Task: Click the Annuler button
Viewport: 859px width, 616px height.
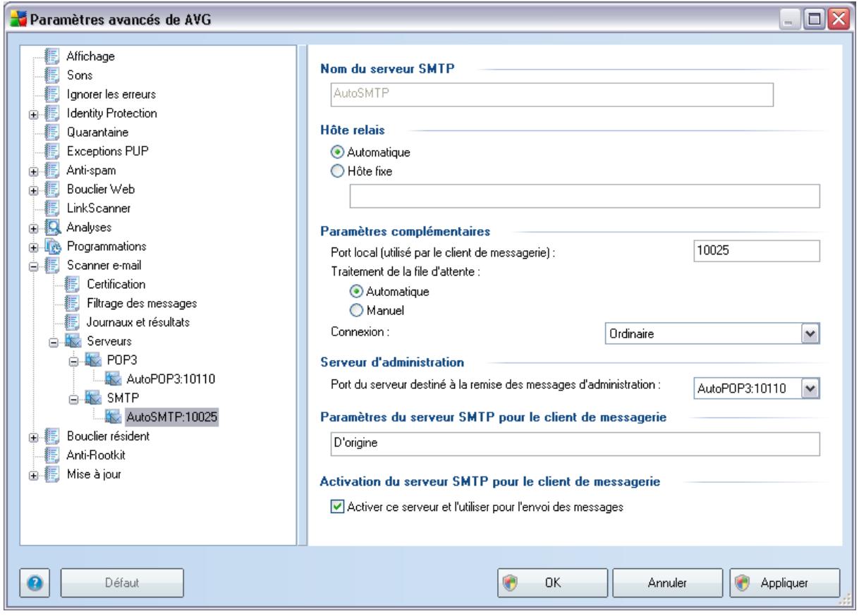Action: click(x=668, y=582)
